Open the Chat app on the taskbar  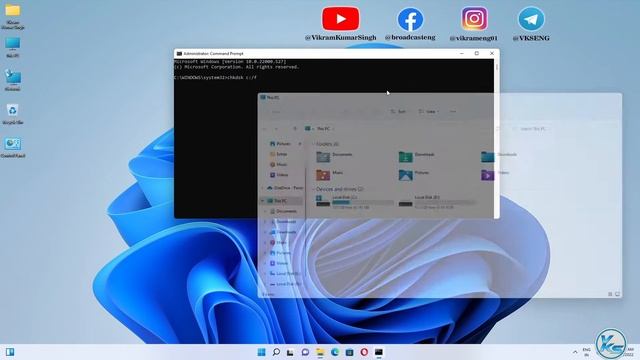[305, 352]
